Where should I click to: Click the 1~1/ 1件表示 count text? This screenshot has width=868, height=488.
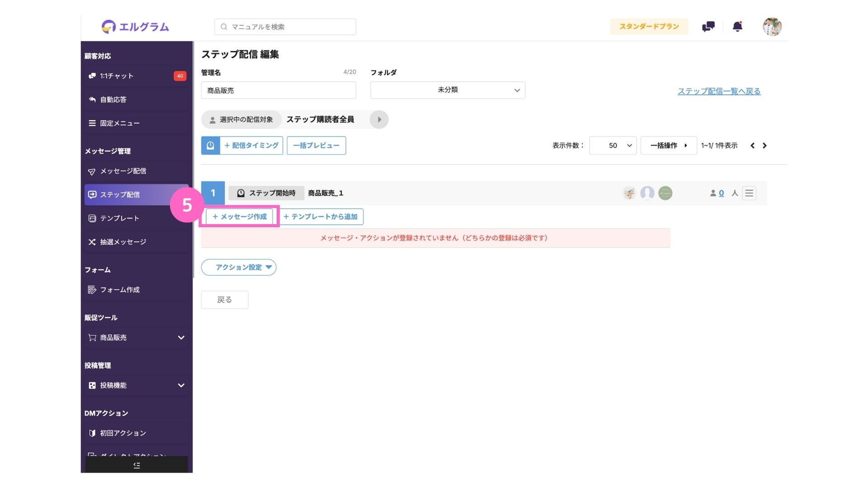(719, 145)
